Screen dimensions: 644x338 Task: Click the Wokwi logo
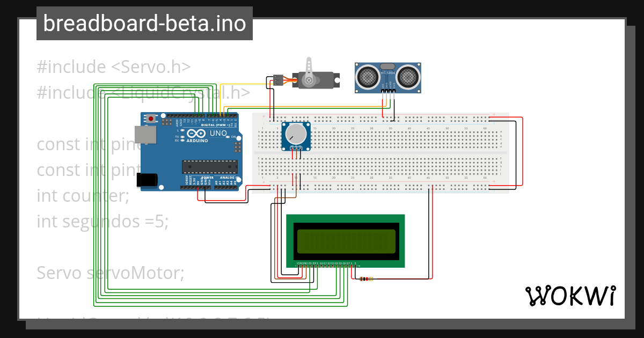click(x=570, y=296)
